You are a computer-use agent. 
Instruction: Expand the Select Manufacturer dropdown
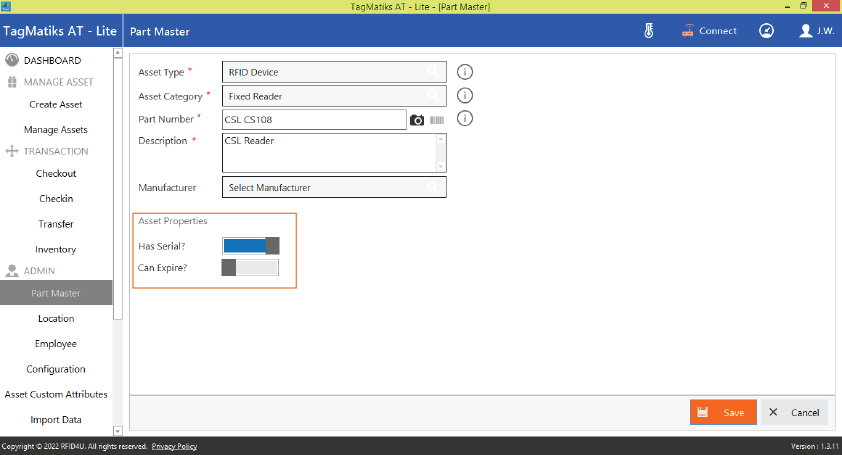tap(334, 187)
